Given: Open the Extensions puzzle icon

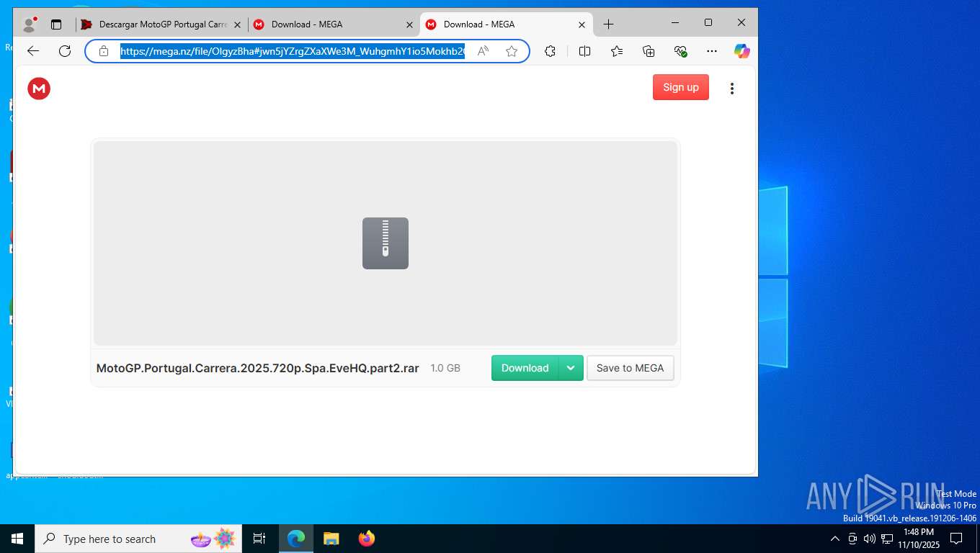Looking at the screenshot, I should pos(550,51).
